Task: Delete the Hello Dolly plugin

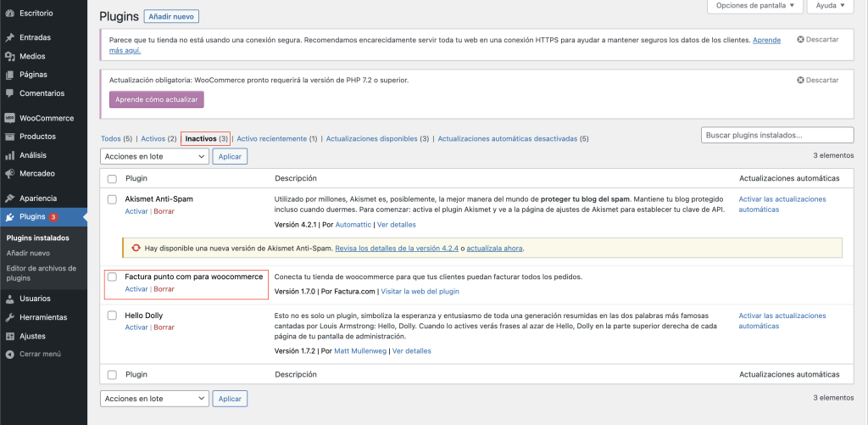Action: pos(164,327)
